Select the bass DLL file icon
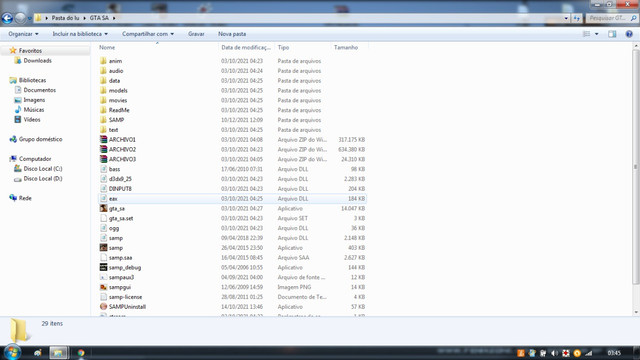Viewport: 640px width, 360px height. [103, 169]
